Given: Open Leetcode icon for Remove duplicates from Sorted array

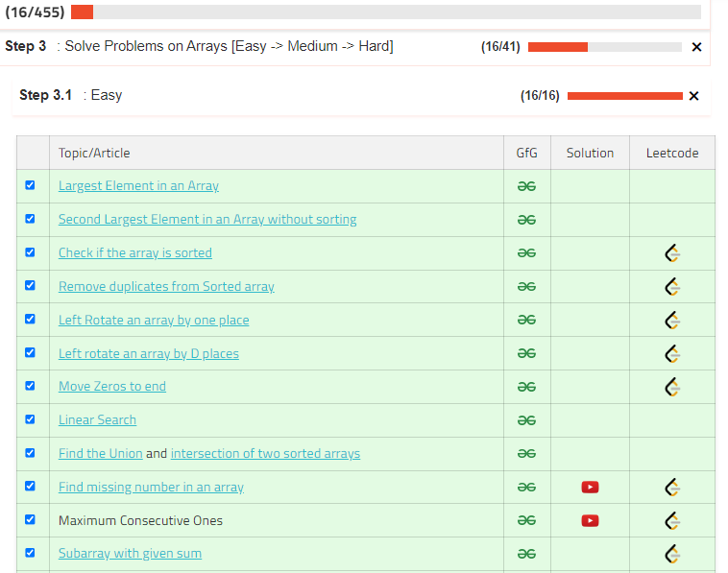Looking at the screenshot, I should coord(672,287).
